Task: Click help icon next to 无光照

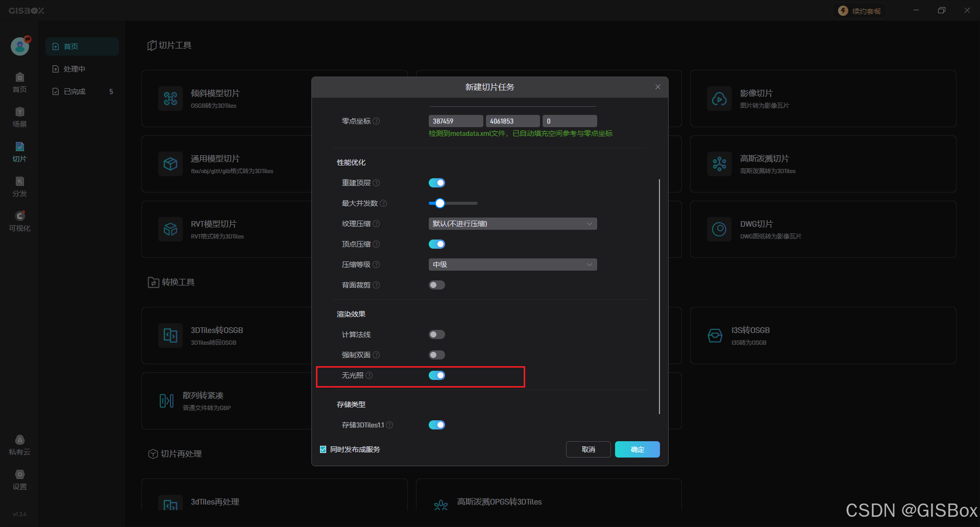Action: click(369, 375)
